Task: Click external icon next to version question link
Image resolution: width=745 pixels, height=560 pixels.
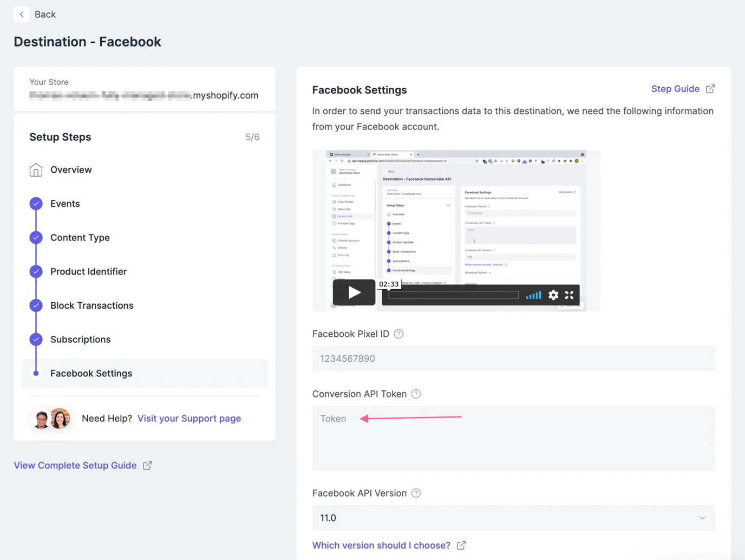Action: [x=461, y=545]
